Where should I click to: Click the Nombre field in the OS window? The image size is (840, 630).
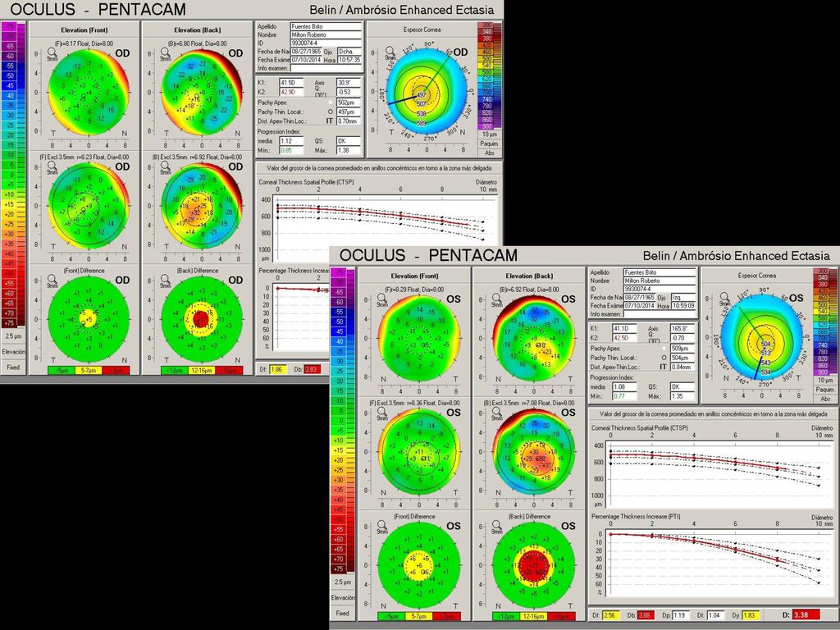(x=659, y=281)
